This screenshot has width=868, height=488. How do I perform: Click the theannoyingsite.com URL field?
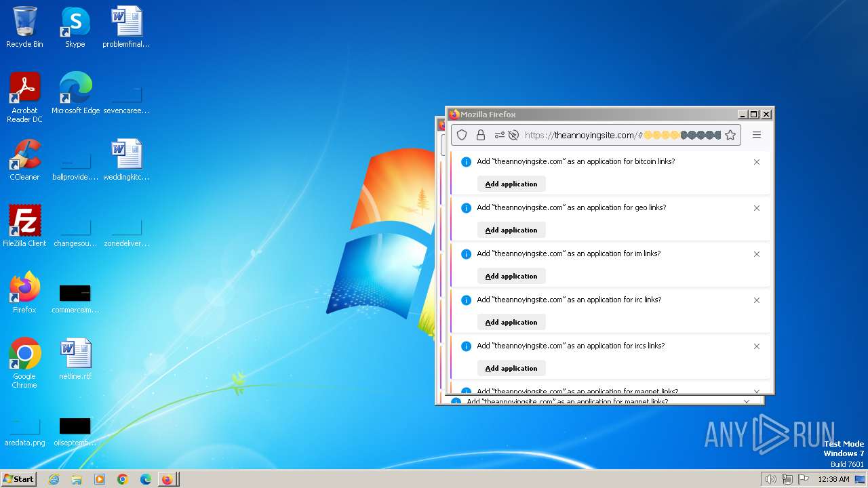[x=596, y=135]
